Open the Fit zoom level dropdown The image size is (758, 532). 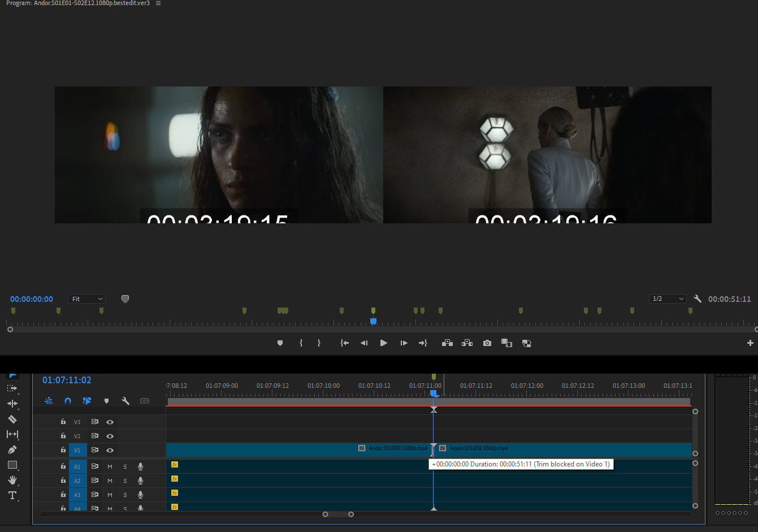(86, 299)
